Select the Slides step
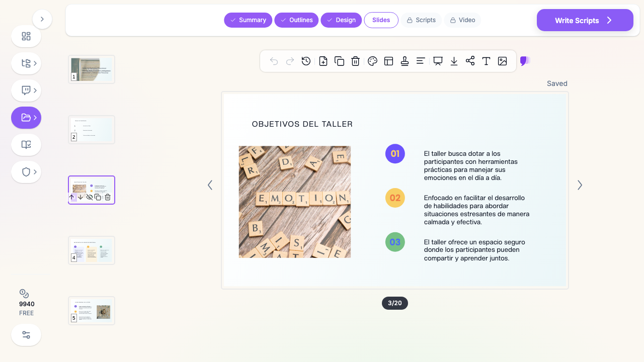 381,20
